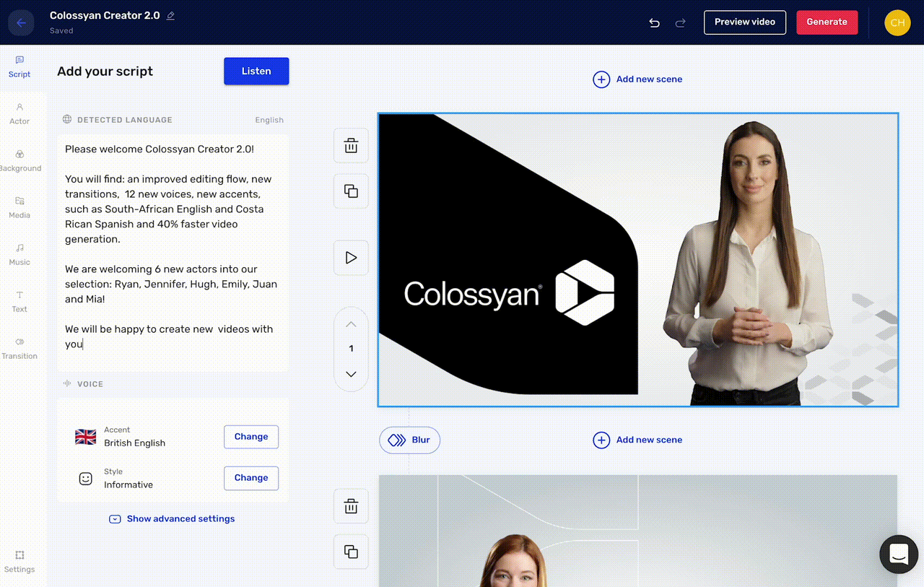
Task: Open the Settings panel
Action: pos(19,562)
